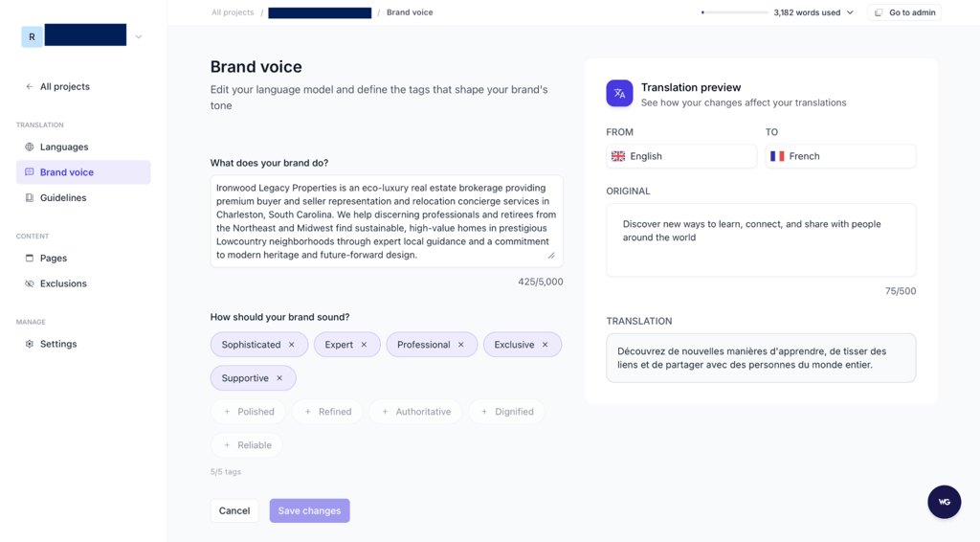Screen dimensions: 980x542
Task: Click the 5/5 tags counter
Action: point(226,472)
